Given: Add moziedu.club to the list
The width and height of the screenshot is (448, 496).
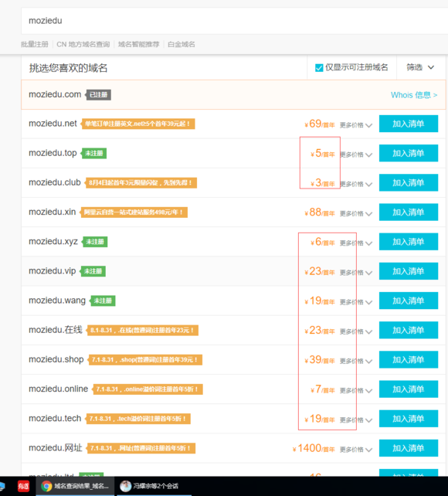Looking at the screenshot, I should click(409, 182).
